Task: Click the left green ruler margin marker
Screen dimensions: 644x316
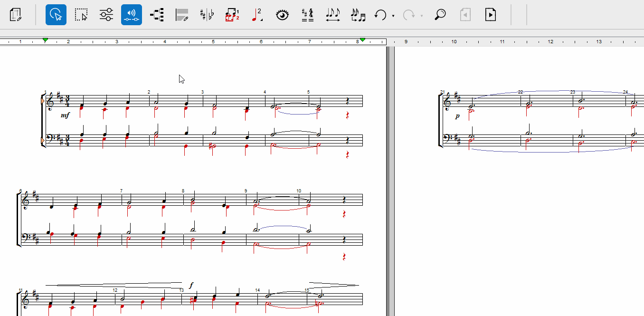Action: 45,40
